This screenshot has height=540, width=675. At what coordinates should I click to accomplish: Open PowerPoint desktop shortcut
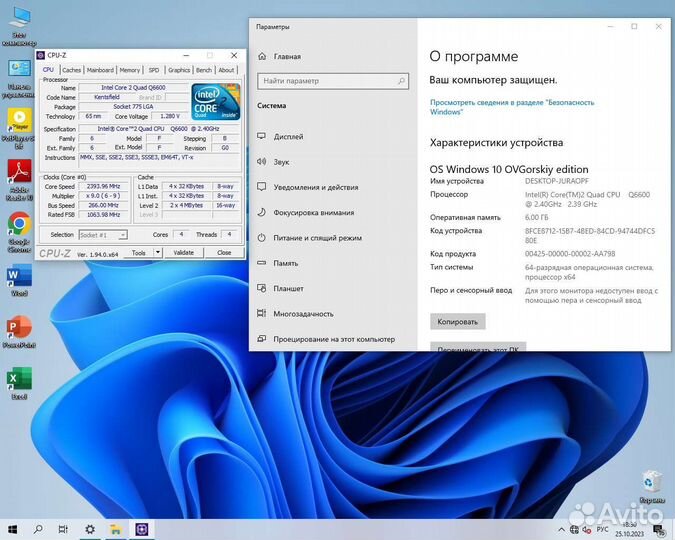(19, 332)
